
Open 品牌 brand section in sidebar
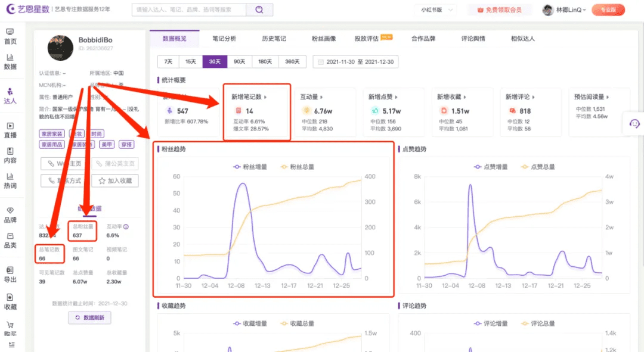tap(10, 215)
